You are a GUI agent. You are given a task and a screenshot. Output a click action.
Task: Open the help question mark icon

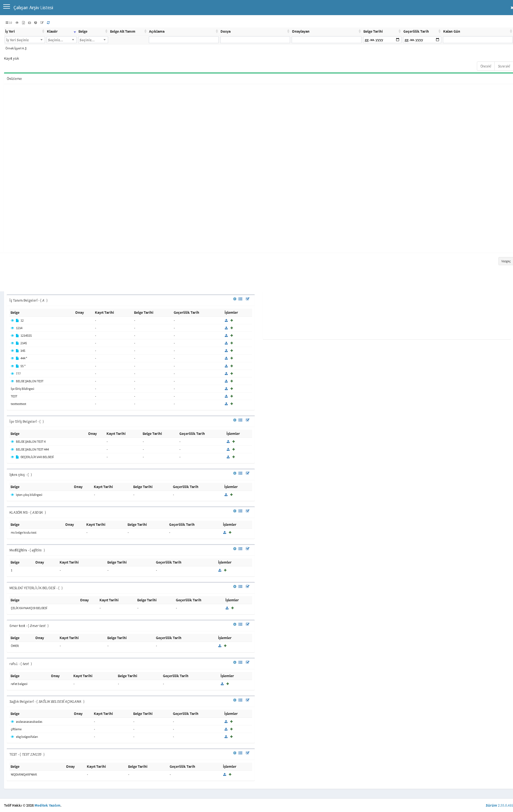[35, 23]
